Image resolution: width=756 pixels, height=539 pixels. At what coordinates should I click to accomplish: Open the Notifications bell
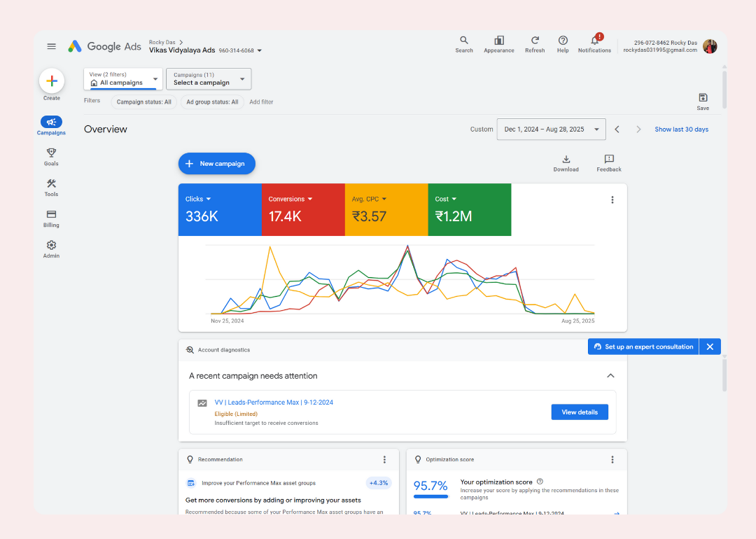tap(594, 43)
